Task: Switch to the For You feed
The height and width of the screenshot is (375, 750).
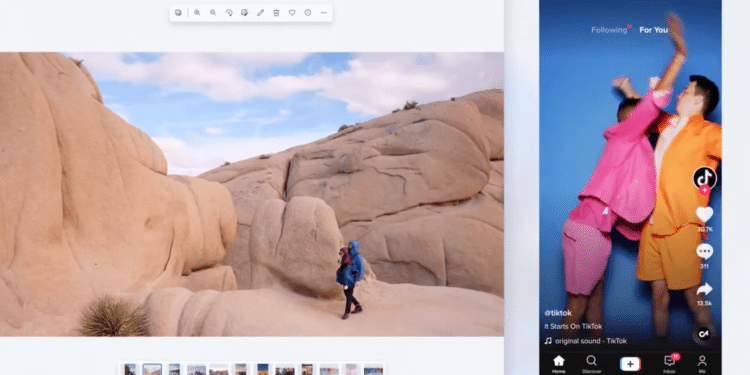Action: click(653, 30)
